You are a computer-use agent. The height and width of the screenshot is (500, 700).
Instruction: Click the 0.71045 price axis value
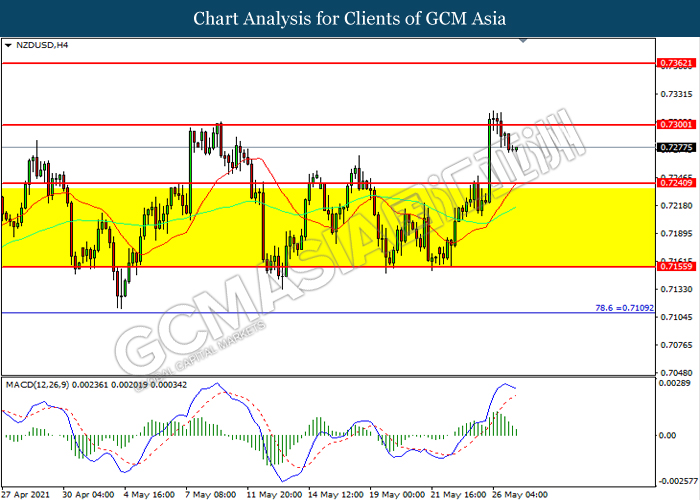[x=676, y=317]
